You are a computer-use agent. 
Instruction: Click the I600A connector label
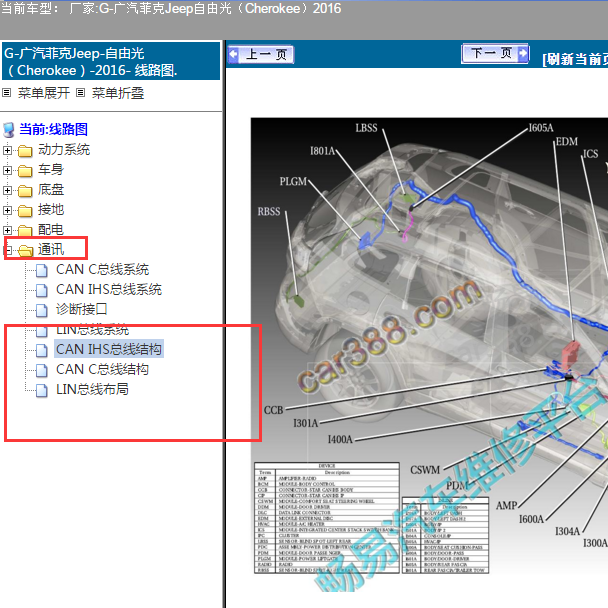pyautogui.click(x=532, y=519)
